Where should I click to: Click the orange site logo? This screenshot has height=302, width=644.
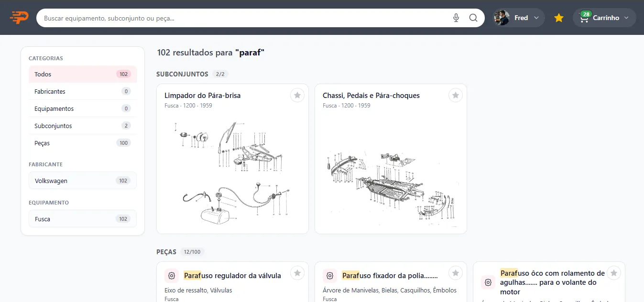pos(19,18)
